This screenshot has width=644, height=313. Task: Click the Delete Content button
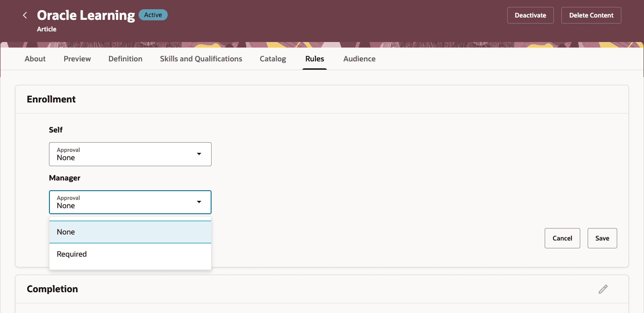coord(591,15)
